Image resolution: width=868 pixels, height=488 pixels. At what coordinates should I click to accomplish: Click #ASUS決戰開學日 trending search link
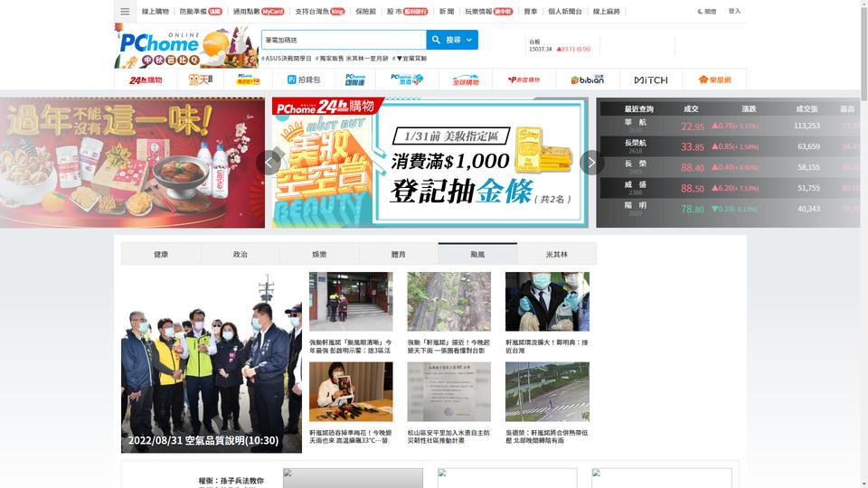tap(287, 58)
